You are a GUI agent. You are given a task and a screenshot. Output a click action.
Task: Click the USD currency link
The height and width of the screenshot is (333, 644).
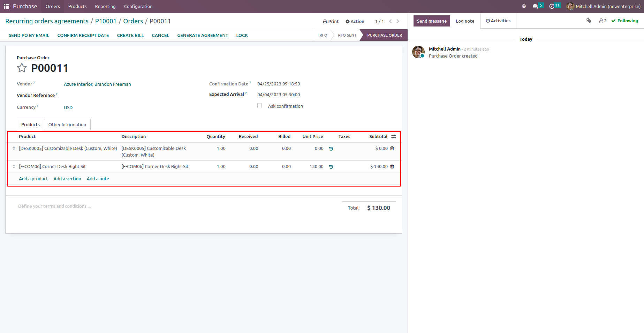click(x=68, y=107)
